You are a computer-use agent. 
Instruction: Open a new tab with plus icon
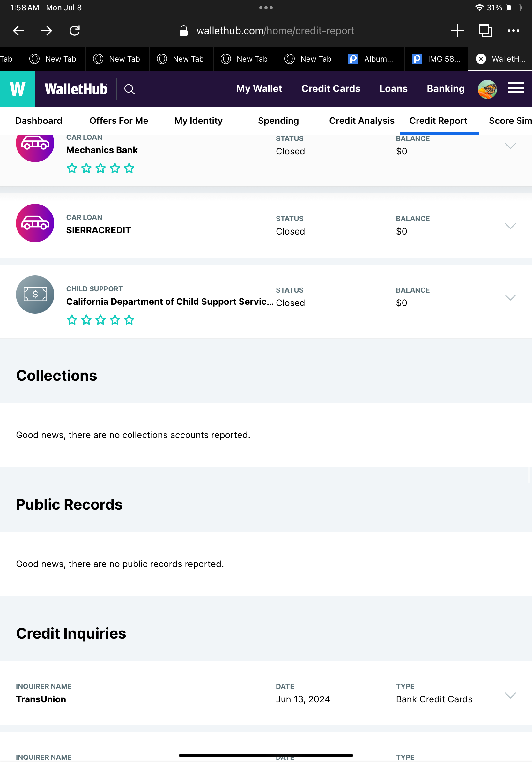point(457,31)
